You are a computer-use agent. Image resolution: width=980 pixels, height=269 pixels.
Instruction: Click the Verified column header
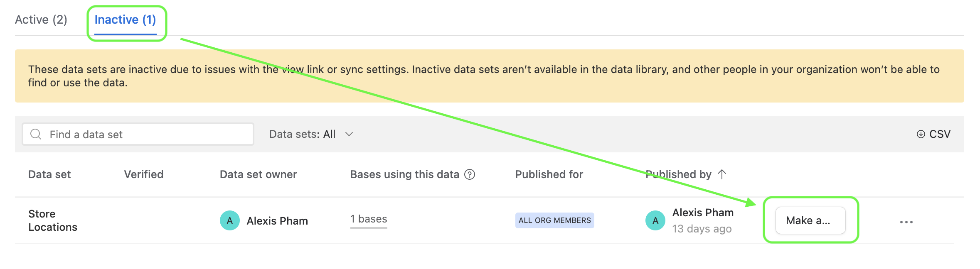144,174
